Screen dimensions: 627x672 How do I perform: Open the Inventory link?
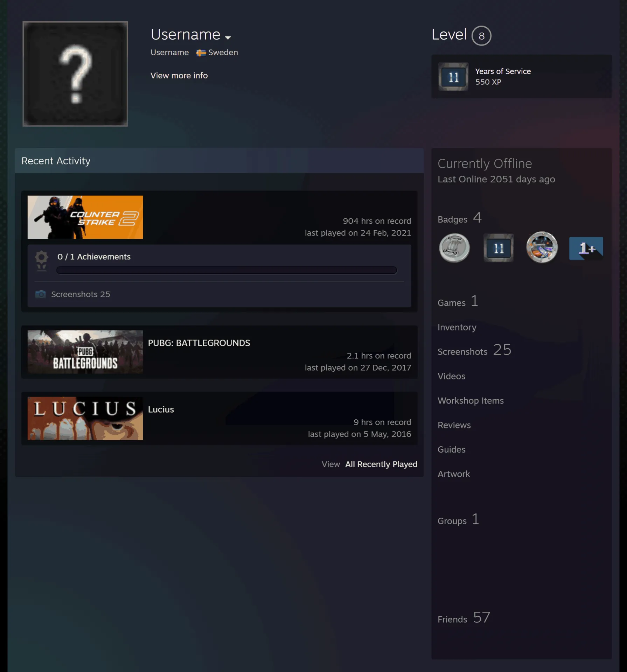(457, 327)
